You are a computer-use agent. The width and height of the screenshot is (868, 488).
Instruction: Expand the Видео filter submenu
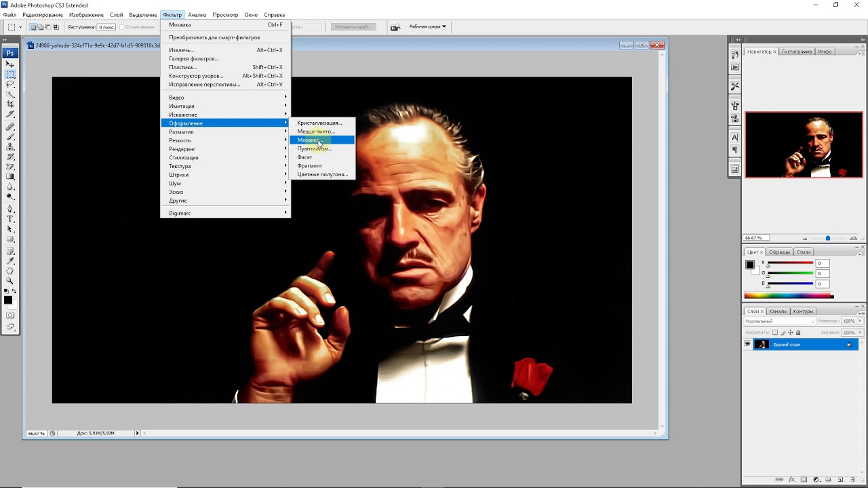point(226,98)
